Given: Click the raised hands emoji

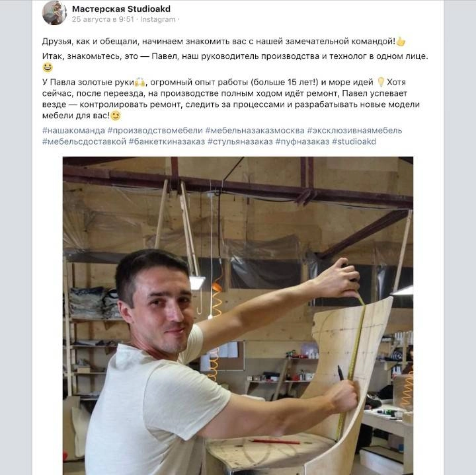Looking at the screenshot, I should click(x=139, y=83).
